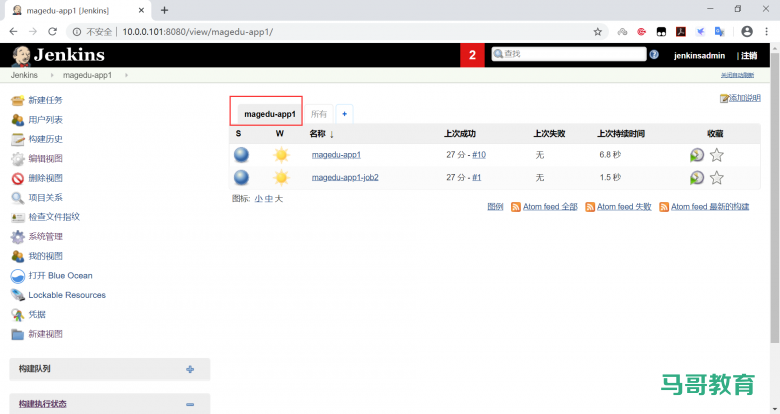Click the Jenkins logo in header
Viewport: 780px width, 414px height.
click(58, 55)
